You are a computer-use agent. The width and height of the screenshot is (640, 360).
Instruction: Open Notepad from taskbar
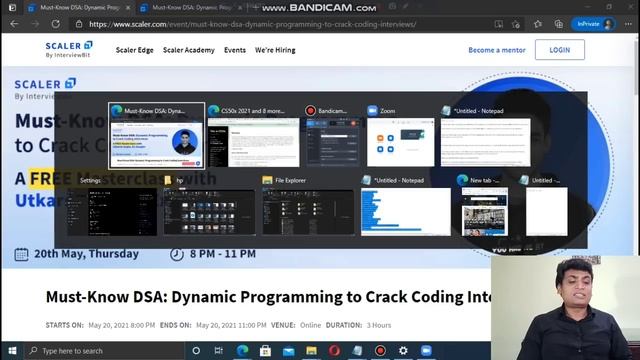tap(357, 351)
